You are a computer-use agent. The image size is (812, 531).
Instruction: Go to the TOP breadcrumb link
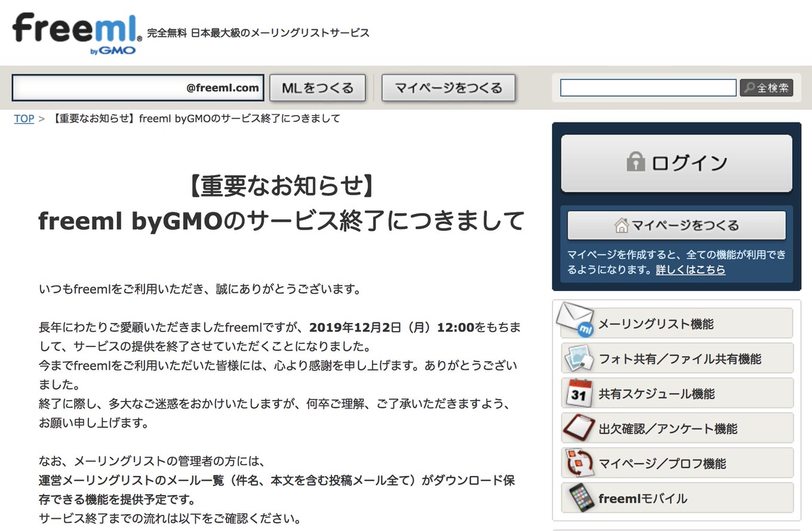click(24, 118)
